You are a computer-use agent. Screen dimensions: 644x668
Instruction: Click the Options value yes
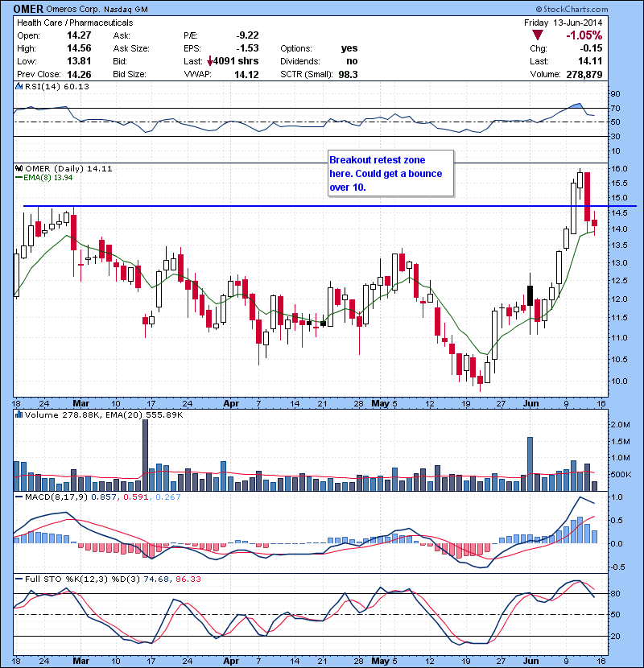tap(349, 48)
